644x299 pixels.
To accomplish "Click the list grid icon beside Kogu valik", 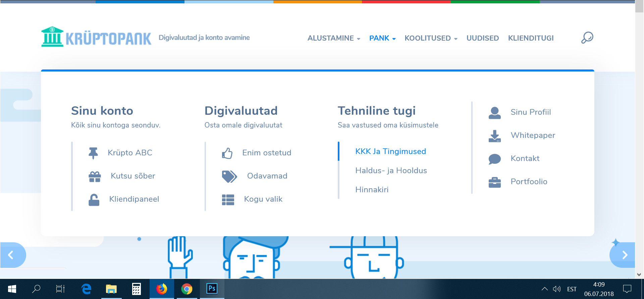I will click(228, 200).
